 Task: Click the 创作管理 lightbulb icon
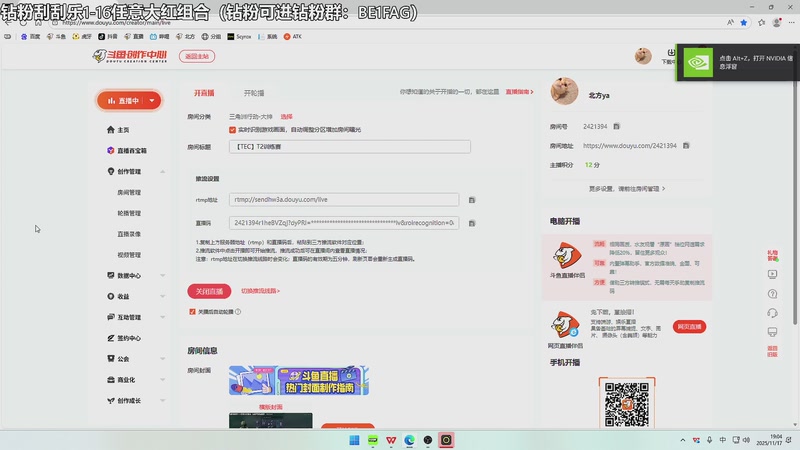pyautogui.click(x=111, y=171)
